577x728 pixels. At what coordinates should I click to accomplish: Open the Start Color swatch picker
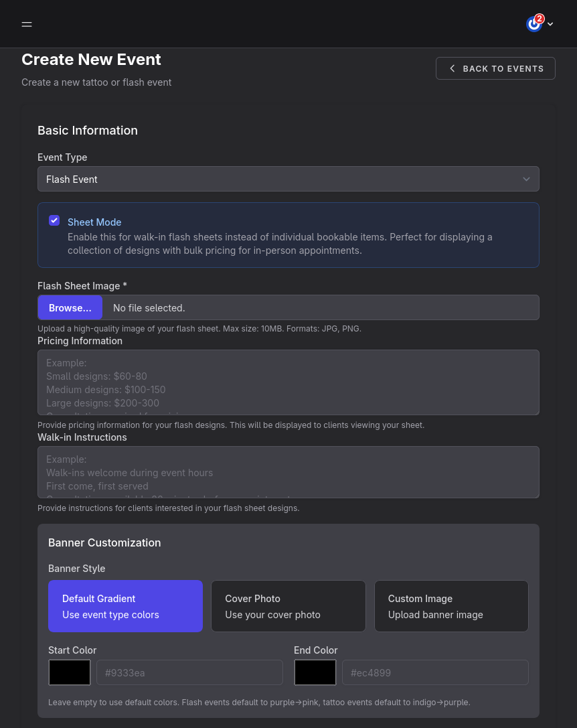click(70, 672)
